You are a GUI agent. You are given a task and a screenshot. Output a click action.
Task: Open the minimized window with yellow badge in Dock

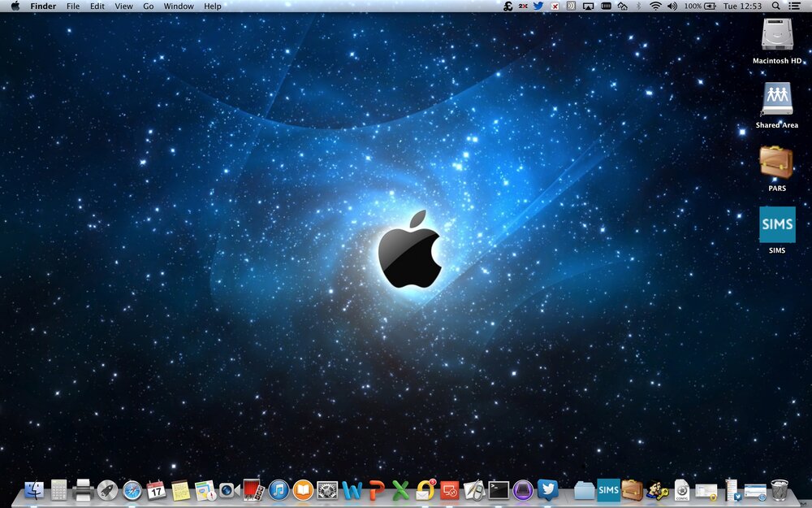[x=706, y=492]
